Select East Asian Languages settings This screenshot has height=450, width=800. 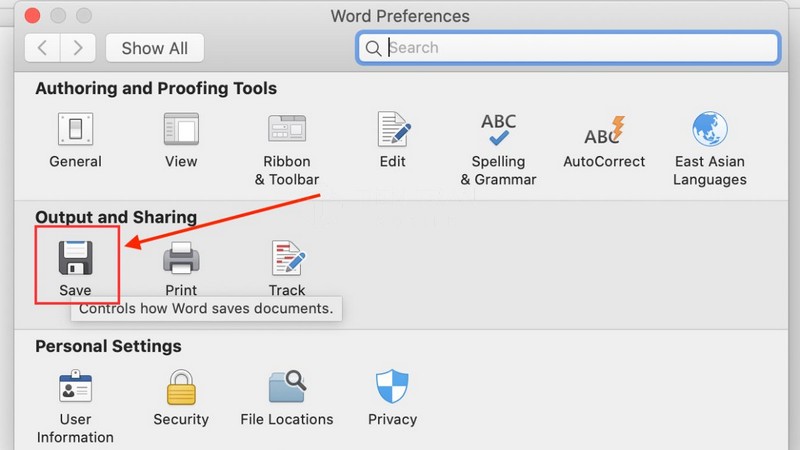[710, 130]
